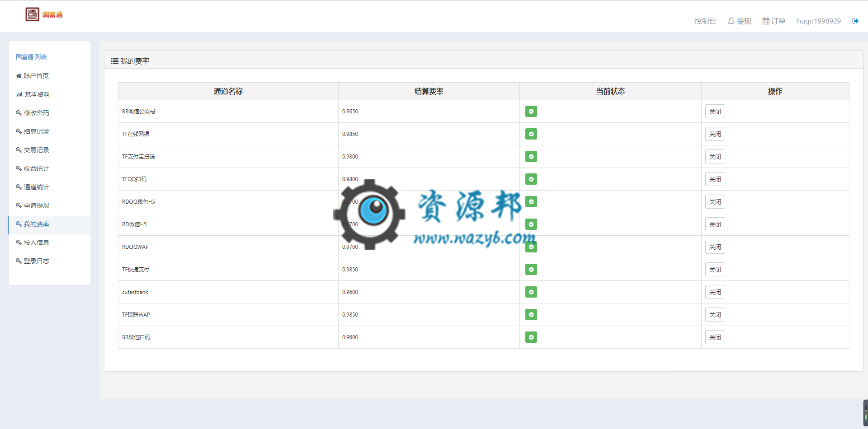Close the BB微信公众号 channel
The height and width of the screenshot is (429, 868).
coord(715,112)
